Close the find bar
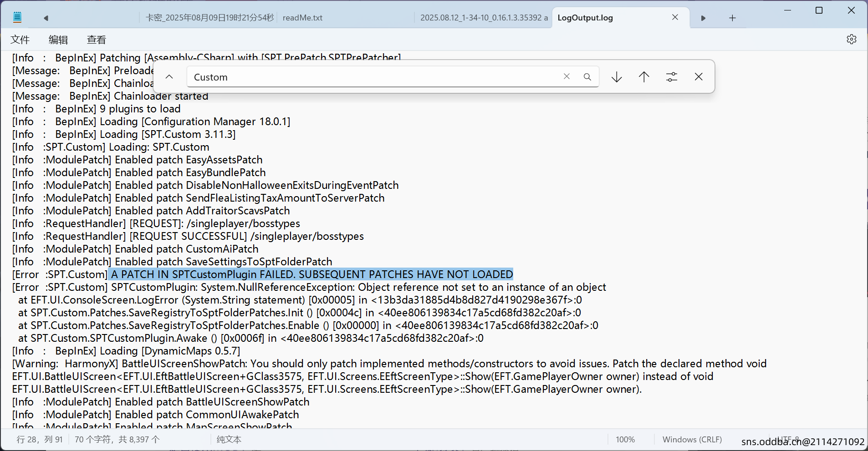The image size is (868, 451). pos(699,77)
